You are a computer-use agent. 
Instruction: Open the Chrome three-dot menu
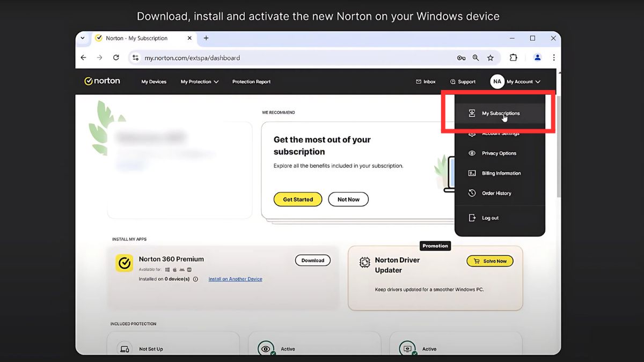click(553, 57)
